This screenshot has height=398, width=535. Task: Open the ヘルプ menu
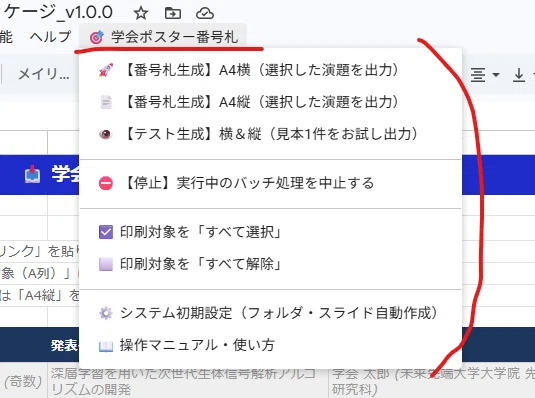[50, 37]
